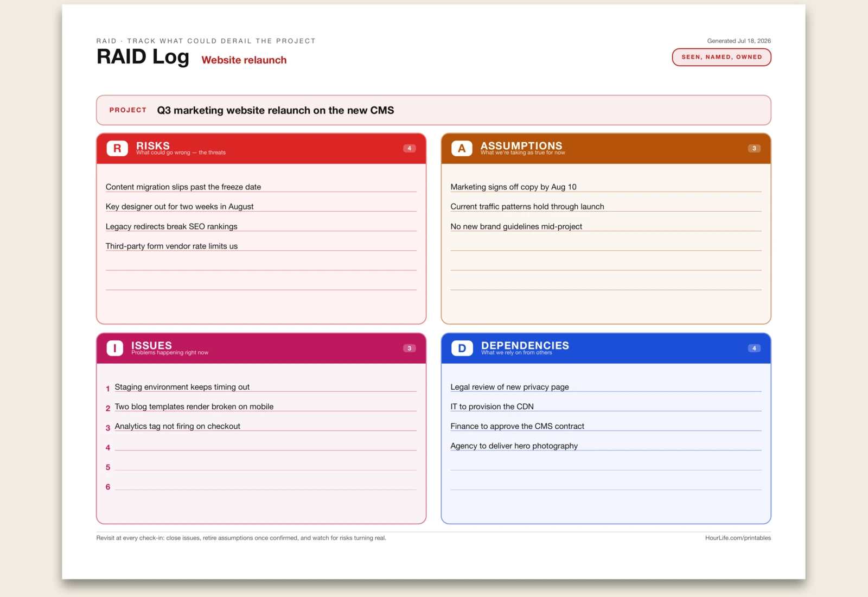Click the RAID Log title
The width and height of the screenshot is (868, 597).
click(x=143, y=56)
